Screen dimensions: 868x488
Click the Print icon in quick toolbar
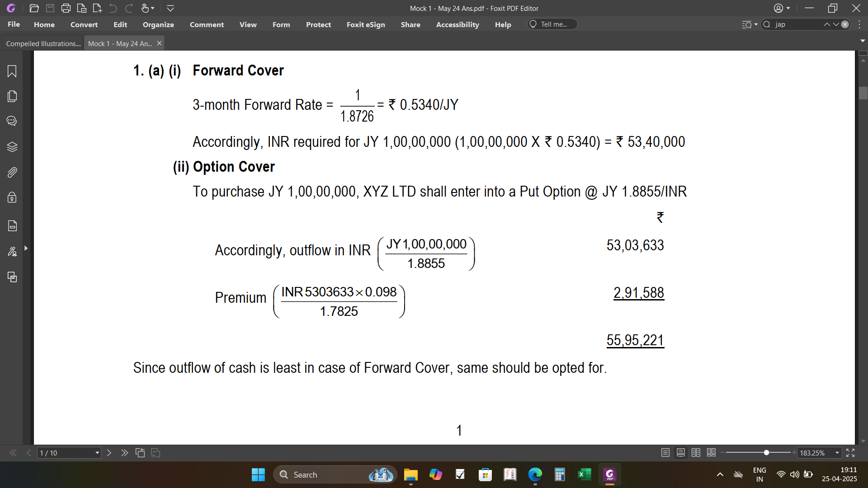[66, 8]
